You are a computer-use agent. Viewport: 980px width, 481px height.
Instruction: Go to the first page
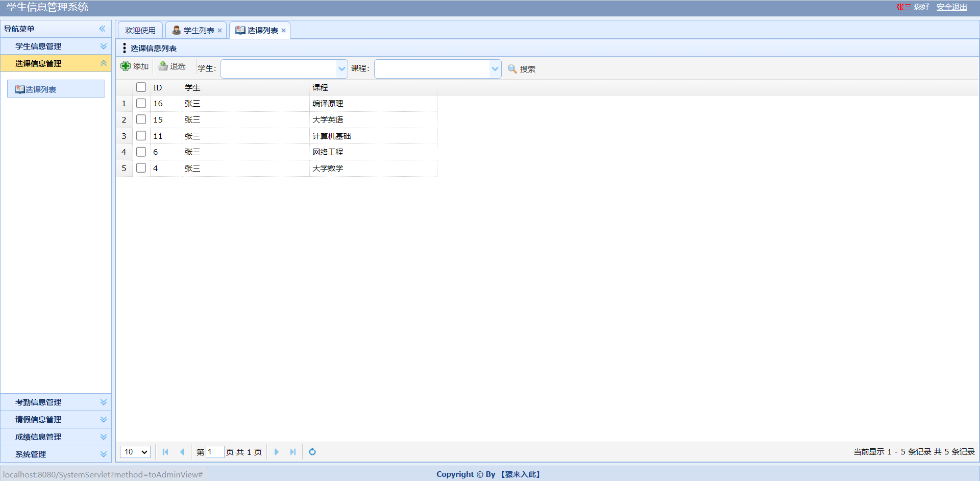(165, 452)
